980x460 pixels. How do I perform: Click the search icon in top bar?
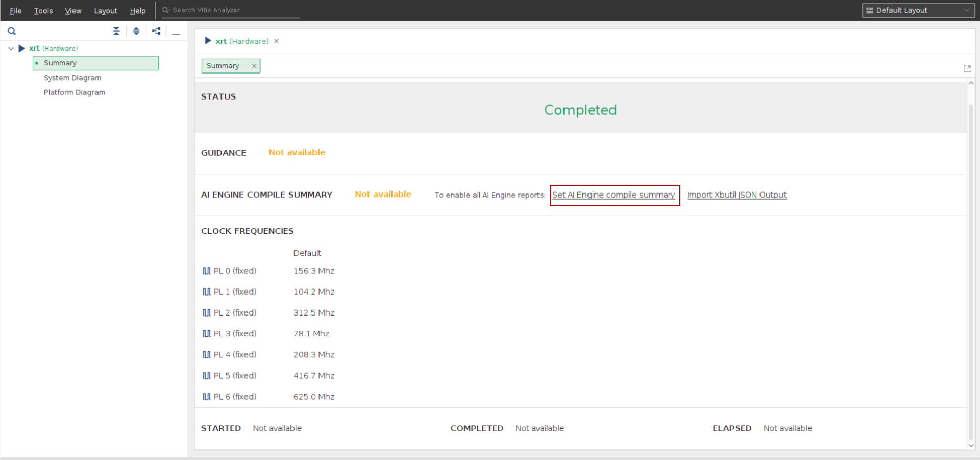(x=166, y=10)
